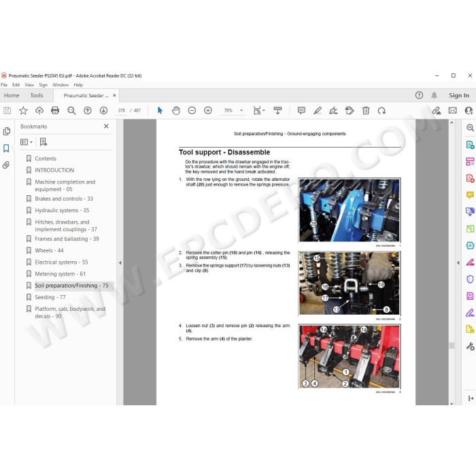Print the document

point(55,110)
